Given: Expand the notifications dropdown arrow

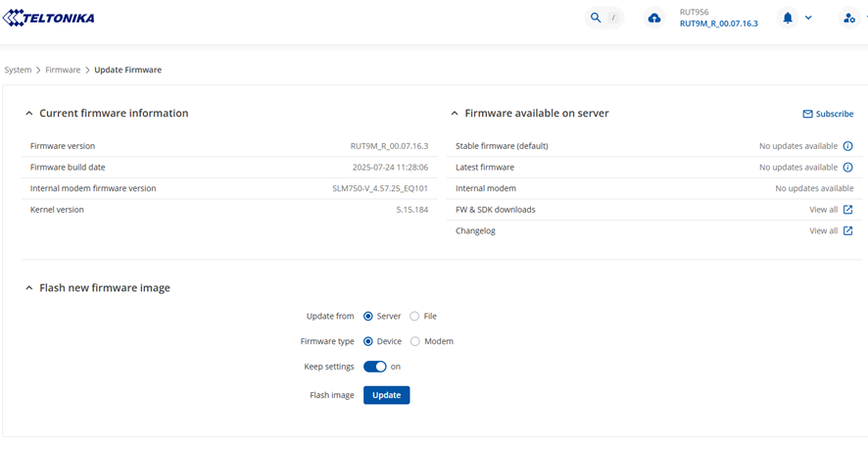Looking at the screenshot, I should [808, 18].
